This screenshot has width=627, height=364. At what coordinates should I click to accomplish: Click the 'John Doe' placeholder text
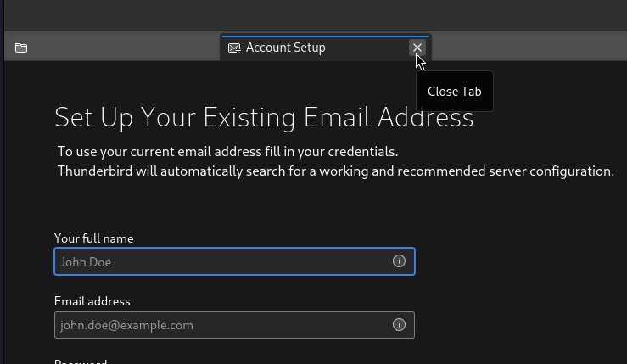click(86, 262)
